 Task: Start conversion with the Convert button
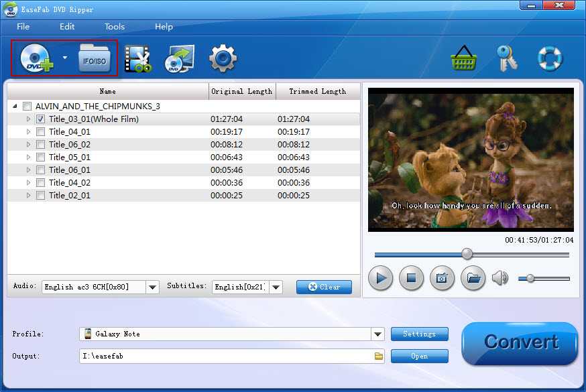(x=520, y=344)
